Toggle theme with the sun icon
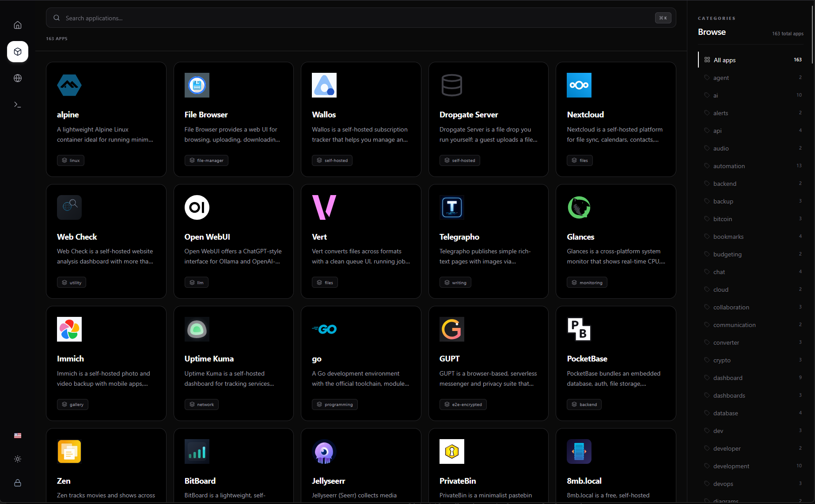Image resolution: width=815 pixels, height=504 pixels. [x=18, y=459]
